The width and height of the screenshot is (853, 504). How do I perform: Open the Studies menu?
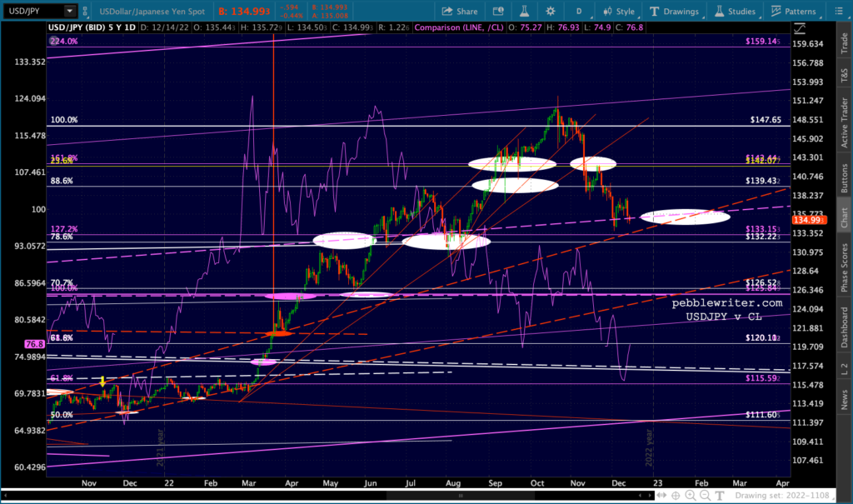pyautogui.click(x=735, y=11)
